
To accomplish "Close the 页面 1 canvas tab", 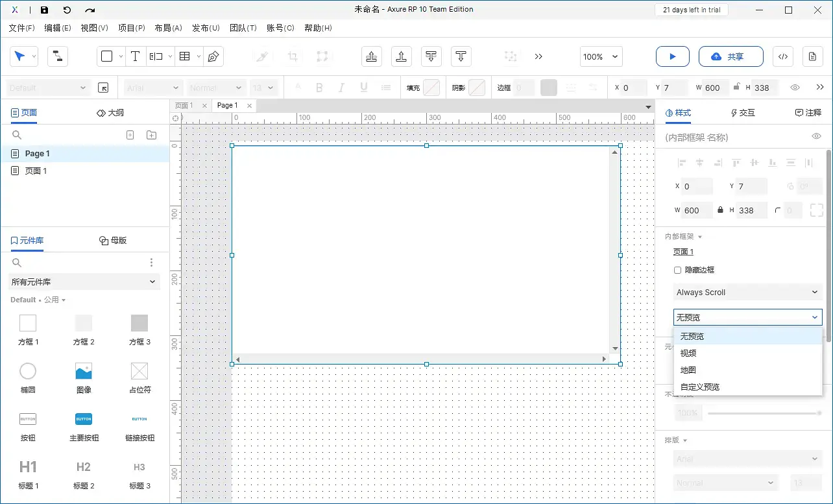I will pos(204,105).
